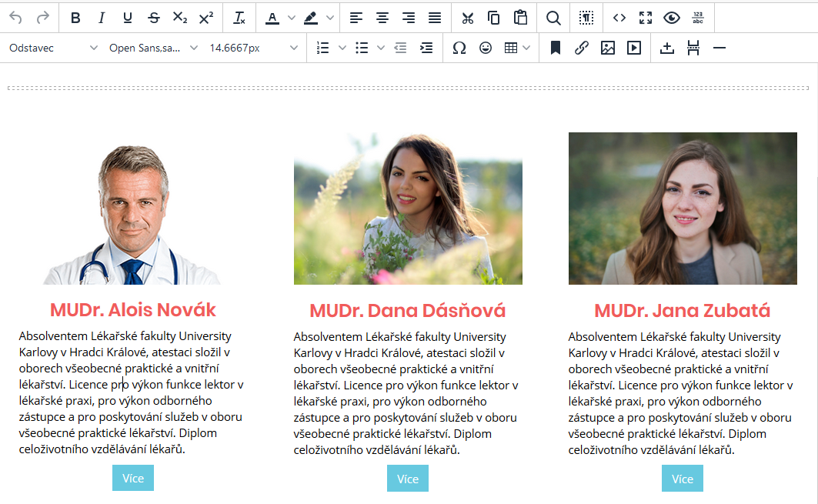This screenshot has height=504, width=818.
Task: Click Více button under Alois Novák
Action: (133, 478)
